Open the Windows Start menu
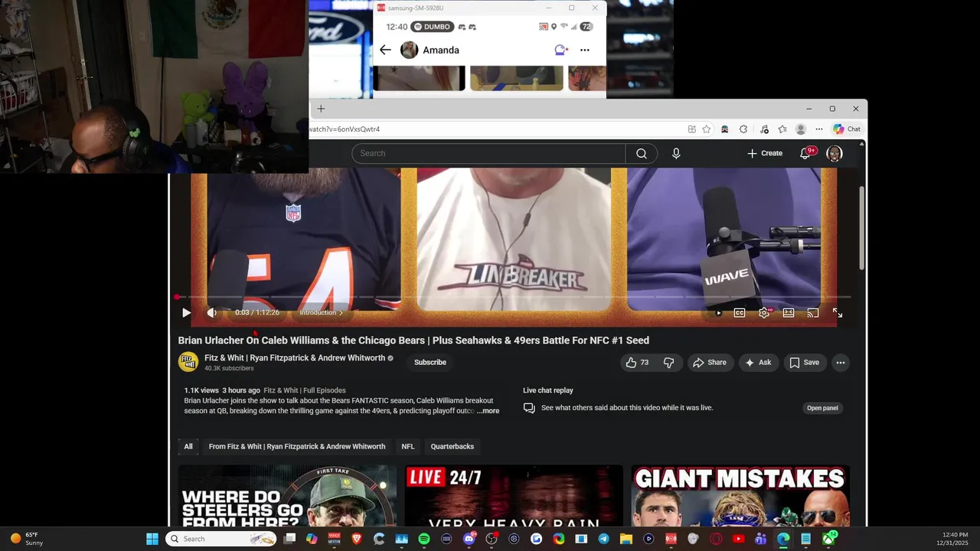 click(152, 539)
